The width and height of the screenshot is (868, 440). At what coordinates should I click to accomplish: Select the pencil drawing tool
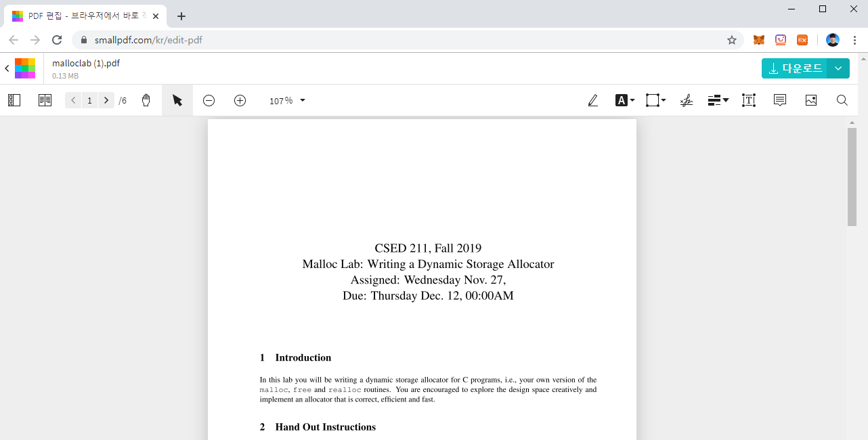(x=593, y=100)
